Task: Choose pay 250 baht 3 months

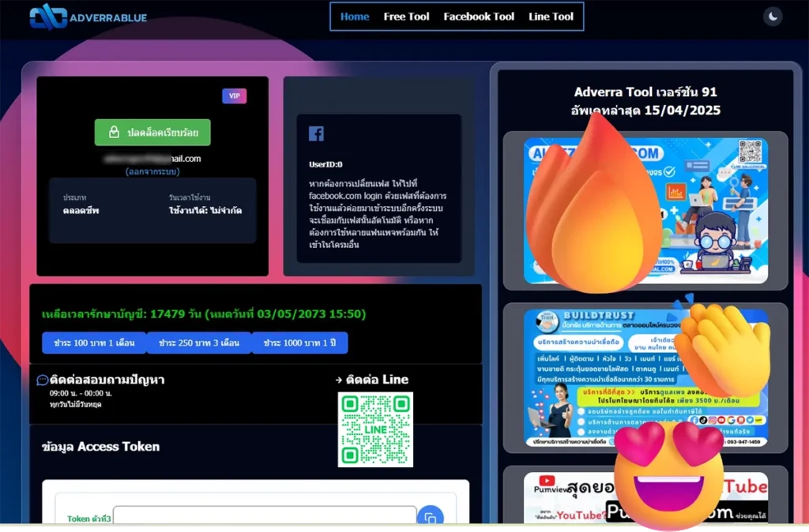Action: coord(198,343)
